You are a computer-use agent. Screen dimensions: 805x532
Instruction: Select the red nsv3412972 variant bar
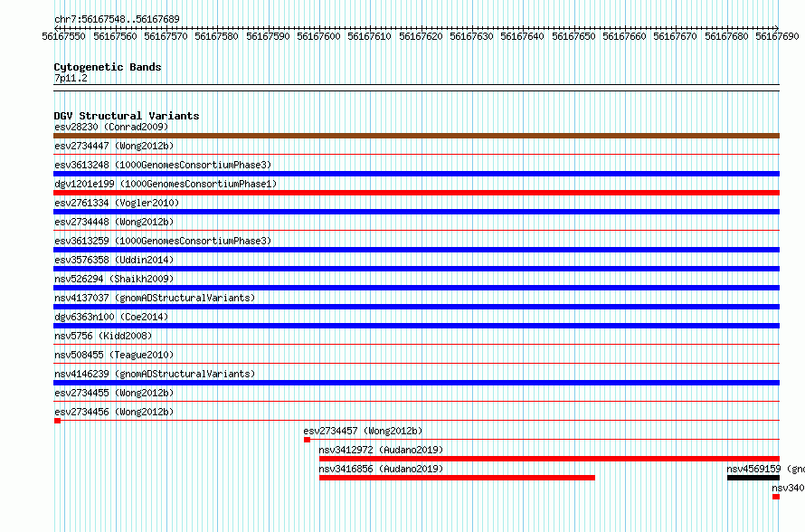pos(549,459)
